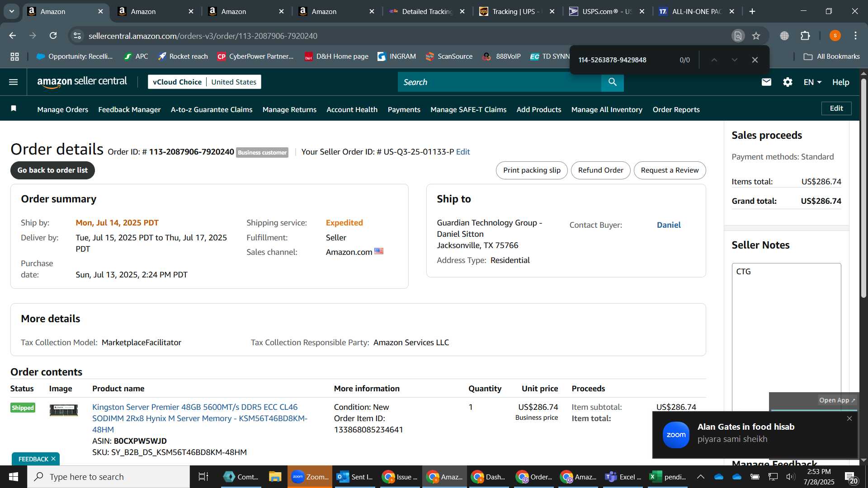Open the Seller Central hamburger menu

(14, 82)
